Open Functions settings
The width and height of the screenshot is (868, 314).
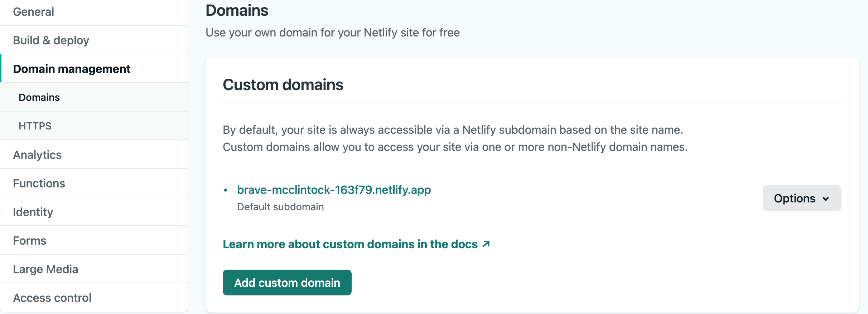tap(39, 183)
